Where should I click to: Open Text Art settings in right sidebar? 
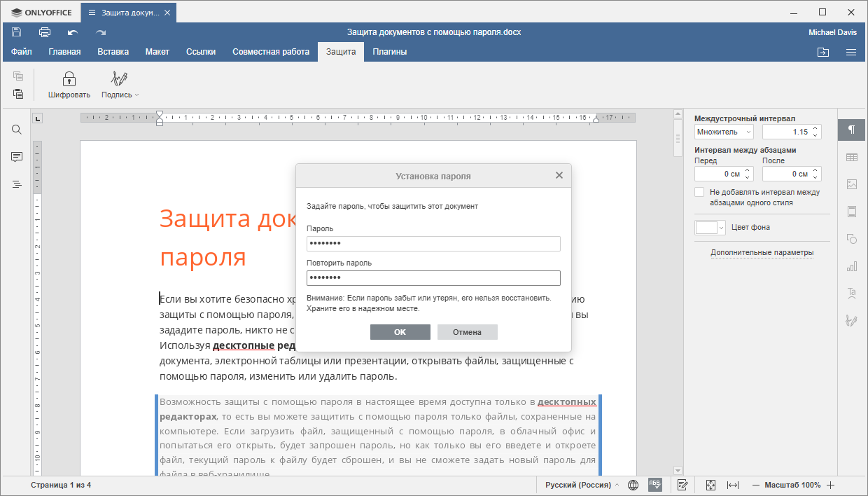pos(852,293)
